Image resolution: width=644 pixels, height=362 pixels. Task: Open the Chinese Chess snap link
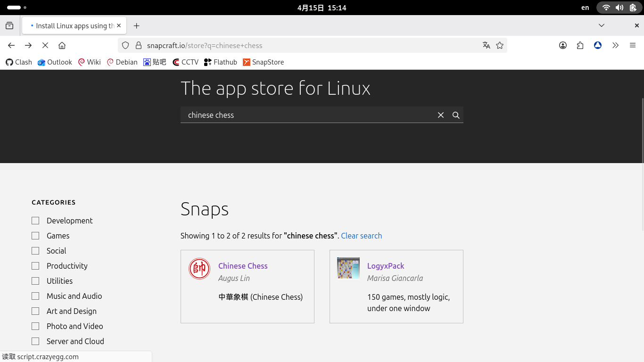coord(243,266)
